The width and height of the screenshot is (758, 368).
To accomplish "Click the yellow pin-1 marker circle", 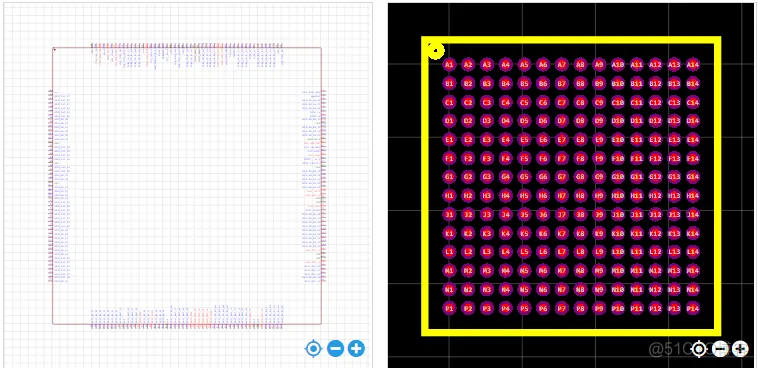I will pos(436,50).
